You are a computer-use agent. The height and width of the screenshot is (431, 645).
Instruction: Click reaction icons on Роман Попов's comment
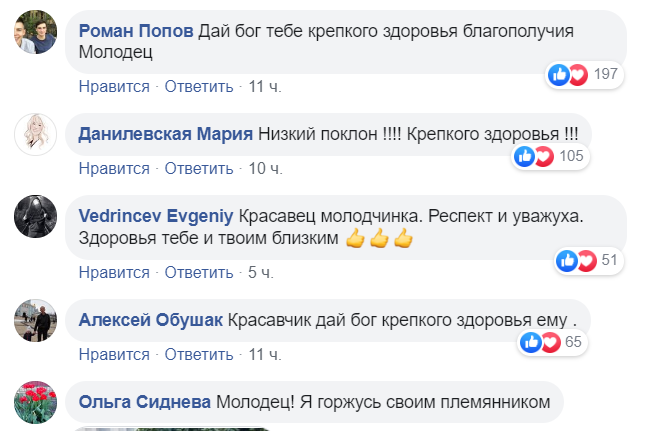coord(568,74)
